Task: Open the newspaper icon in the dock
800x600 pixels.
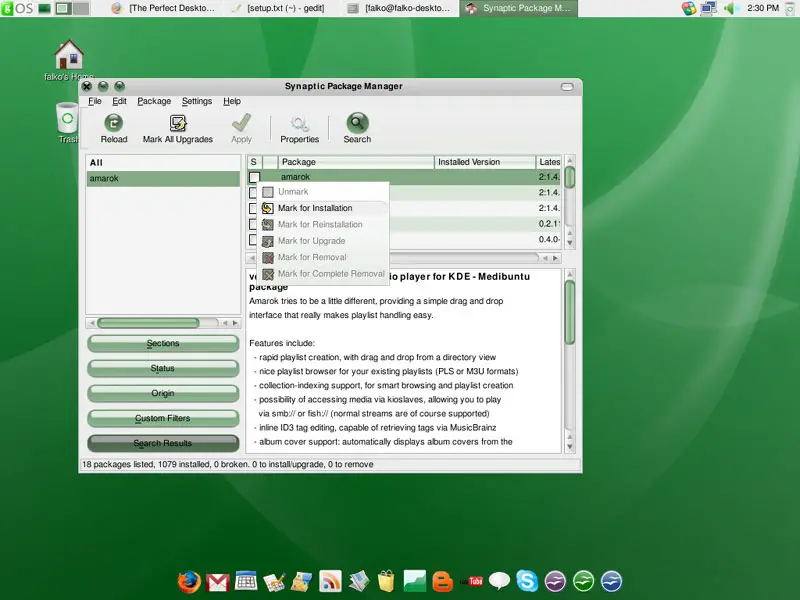Action: coord(359,581)
